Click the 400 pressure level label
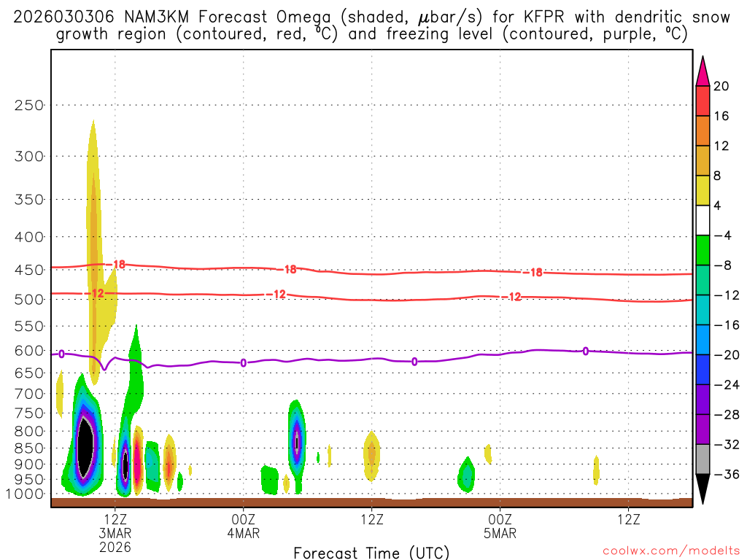The height and width of the screenshot is (560, 747). pos(29,237)
